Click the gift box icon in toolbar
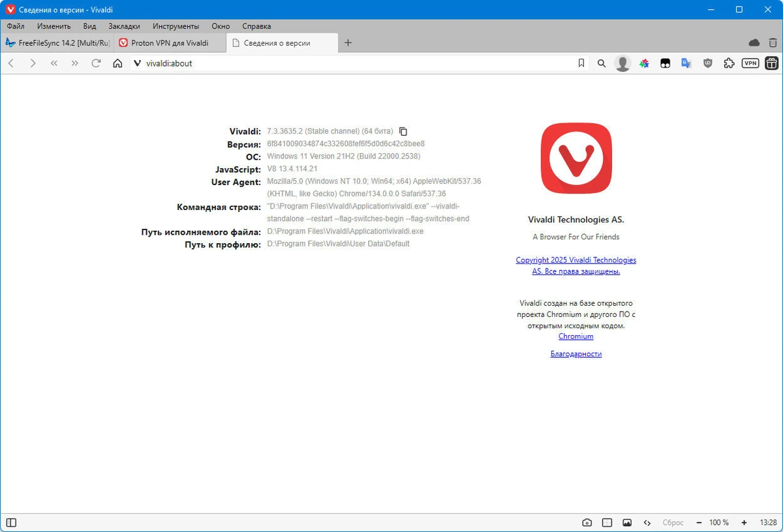This screenshot has width=783, height=532. 772,63
